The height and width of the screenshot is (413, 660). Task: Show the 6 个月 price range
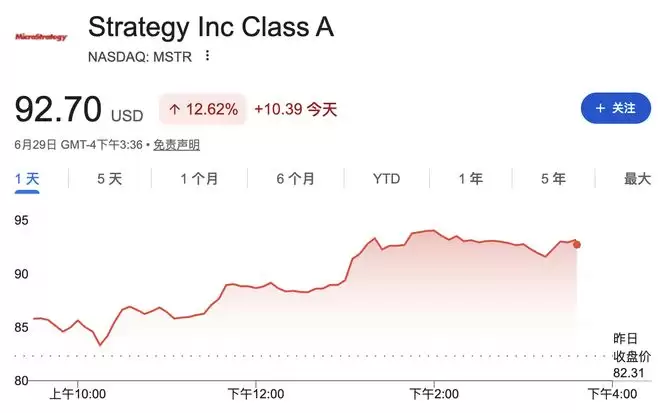pos(295,179)
